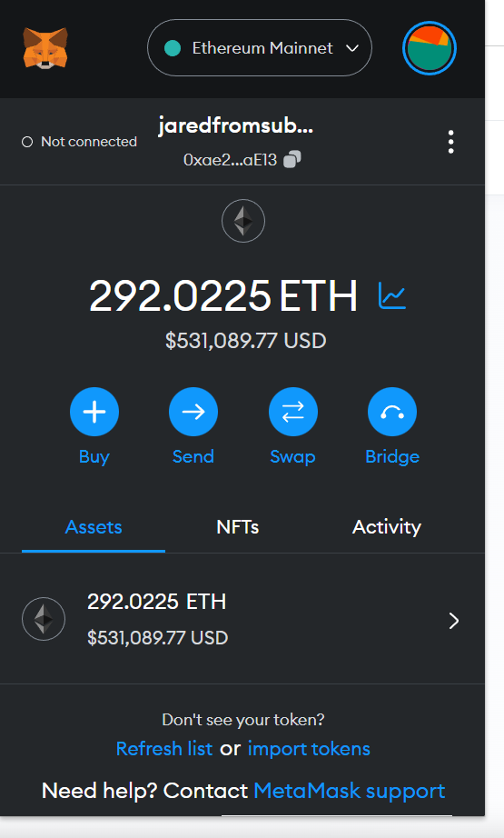Click the Refresh list link
504x838 pixels.
click(x=163, y=749)
